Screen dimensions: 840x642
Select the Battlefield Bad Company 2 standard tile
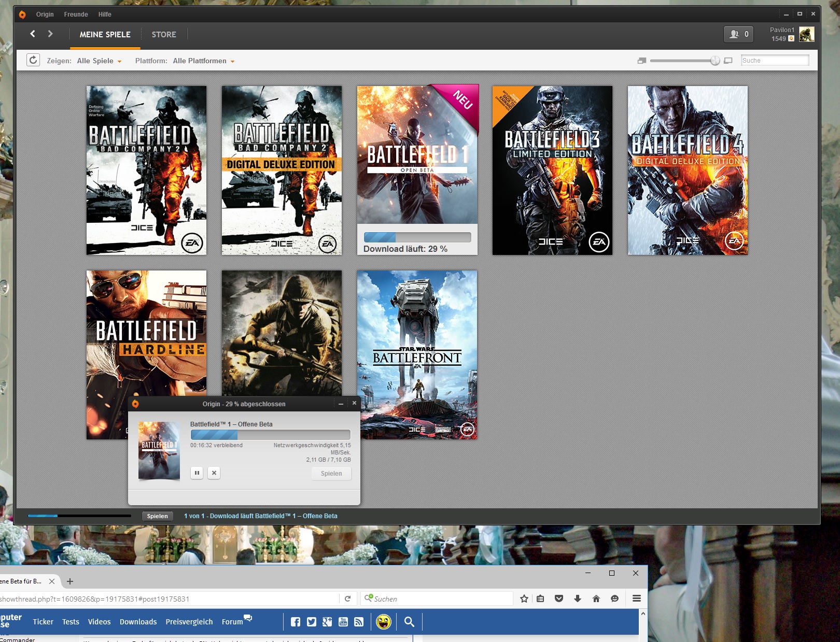point(146,170)
